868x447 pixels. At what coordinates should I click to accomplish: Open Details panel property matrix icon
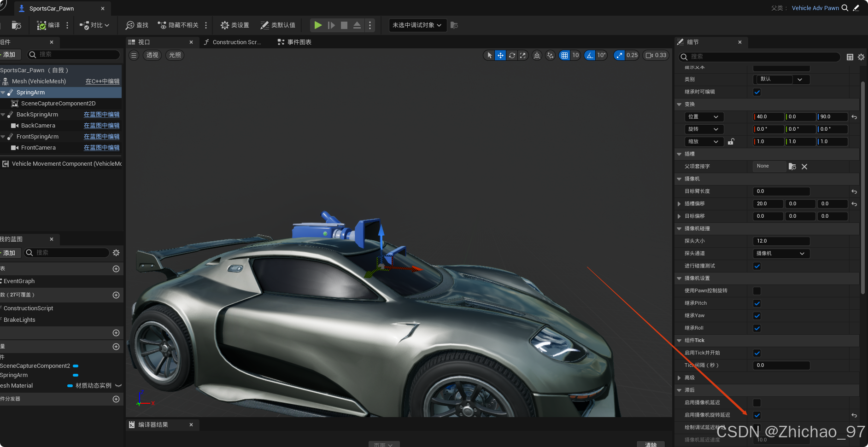click(850, 57)
